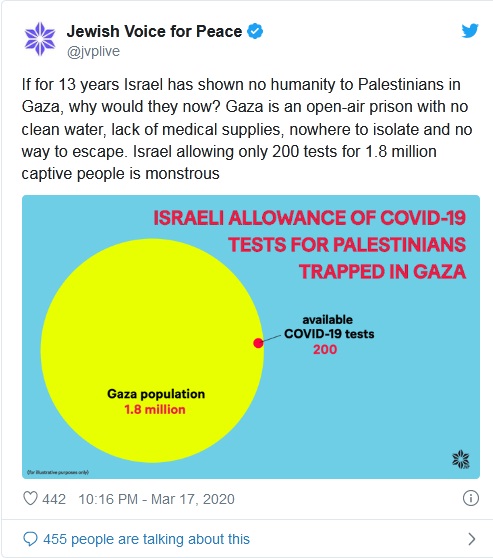
Task: Expand conversation with right chevron arrow
Action: tap(472, 539)
